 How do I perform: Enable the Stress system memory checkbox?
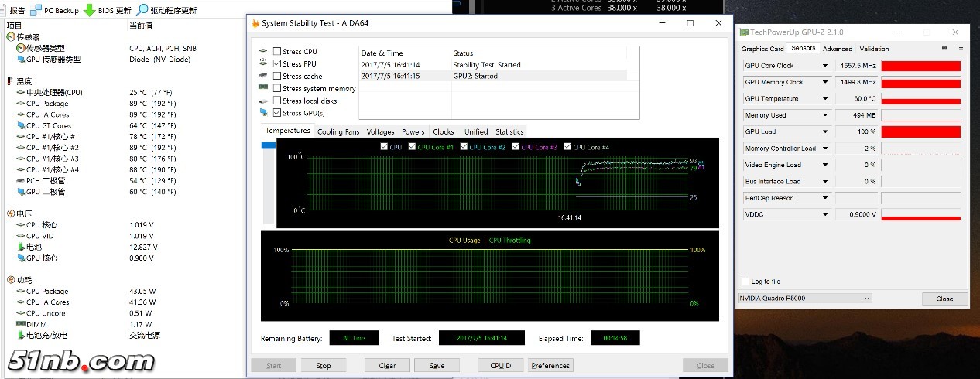pyautogui.click(x=277, y=89)
